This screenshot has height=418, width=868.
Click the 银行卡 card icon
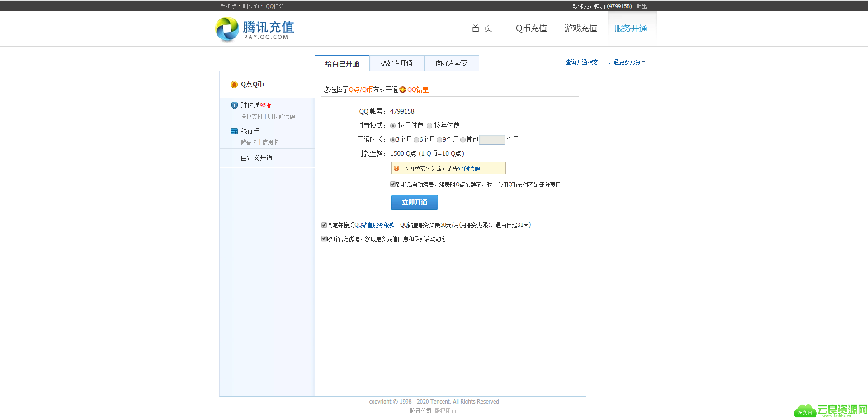point(234,131)
